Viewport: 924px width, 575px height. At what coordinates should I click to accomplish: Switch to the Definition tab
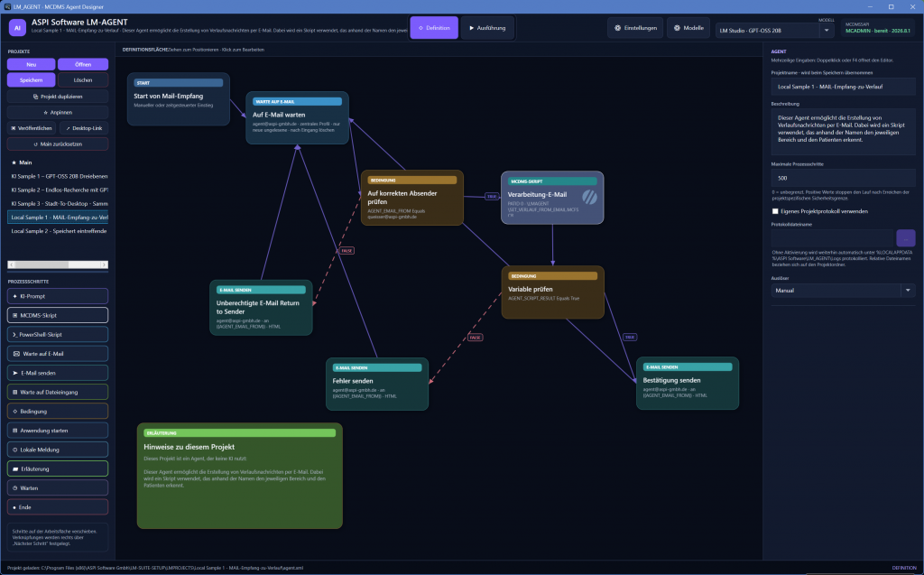coord(434,28)
